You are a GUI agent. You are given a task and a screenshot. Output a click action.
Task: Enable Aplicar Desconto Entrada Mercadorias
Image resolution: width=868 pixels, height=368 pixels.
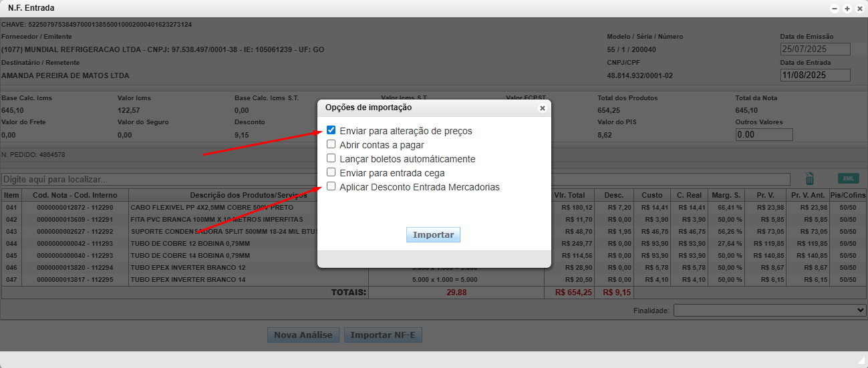(331, 187)
